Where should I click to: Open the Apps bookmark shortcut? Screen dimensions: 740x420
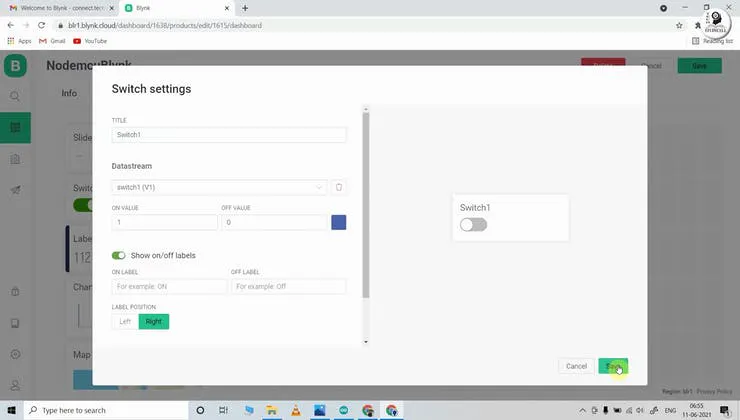tap(19, 41)
